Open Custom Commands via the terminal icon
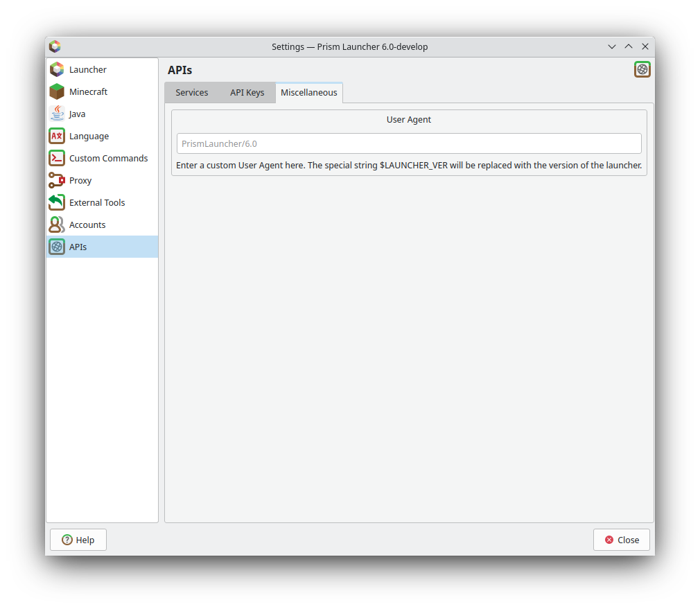Screen dimensions: 700x609 tap(56, 158)
